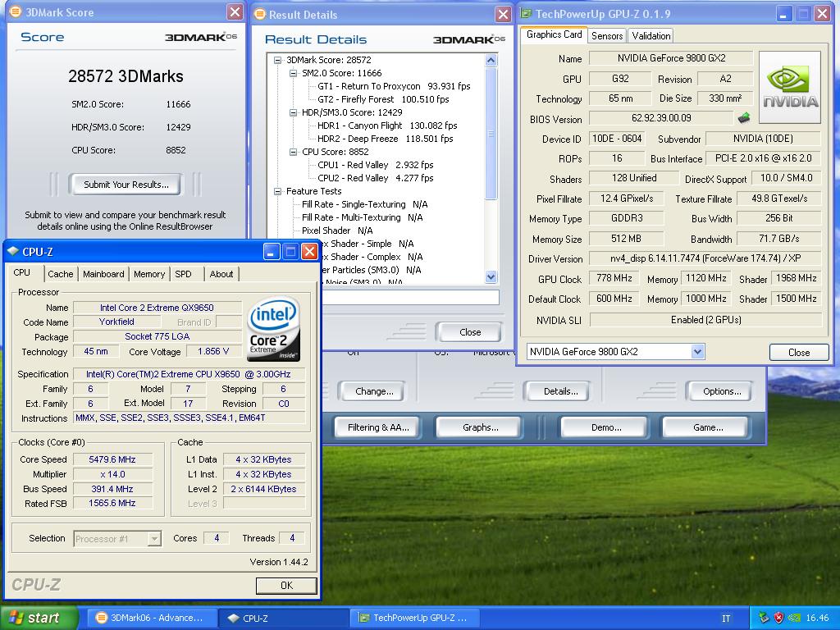840x630 pixels.
Task: Click Close in the Result Details window
Action: tap(470, 332)
